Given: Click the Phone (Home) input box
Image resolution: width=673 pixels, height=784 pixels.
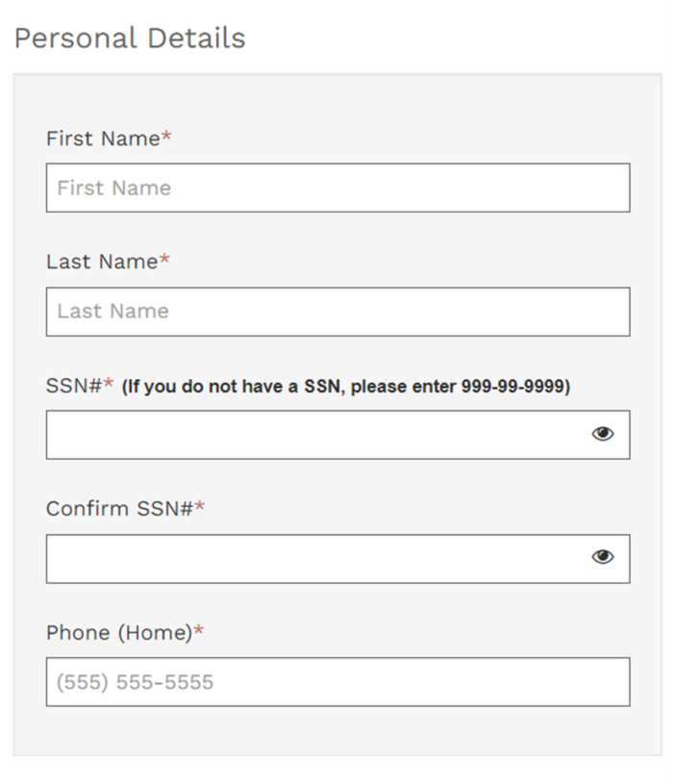Looking at the screenshot, I should (x=337, y=682).
